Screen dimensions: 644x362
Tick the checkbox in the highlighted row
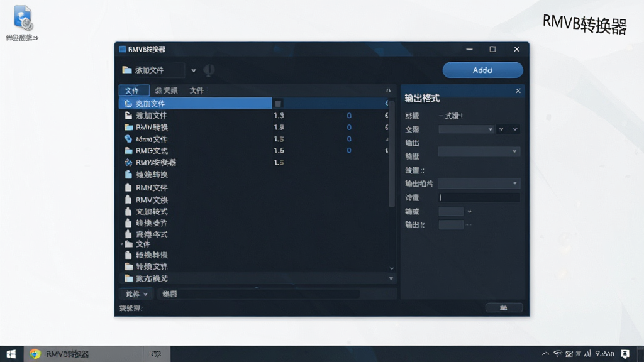pos(278,104)
